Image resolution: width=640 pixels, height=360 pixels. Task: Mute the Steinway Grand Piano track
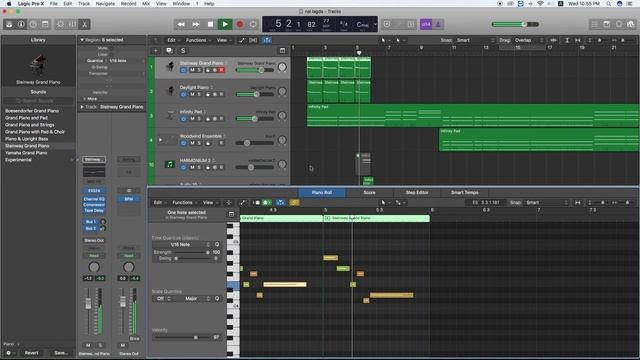(192, 70)
